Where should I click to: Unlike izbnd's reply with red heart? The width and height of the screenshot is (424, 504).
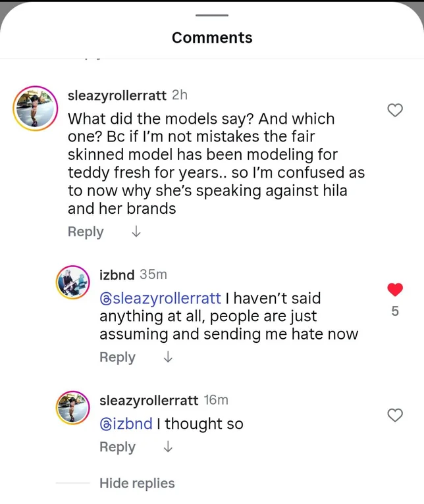pyautogui.click(x=395, y=290)
